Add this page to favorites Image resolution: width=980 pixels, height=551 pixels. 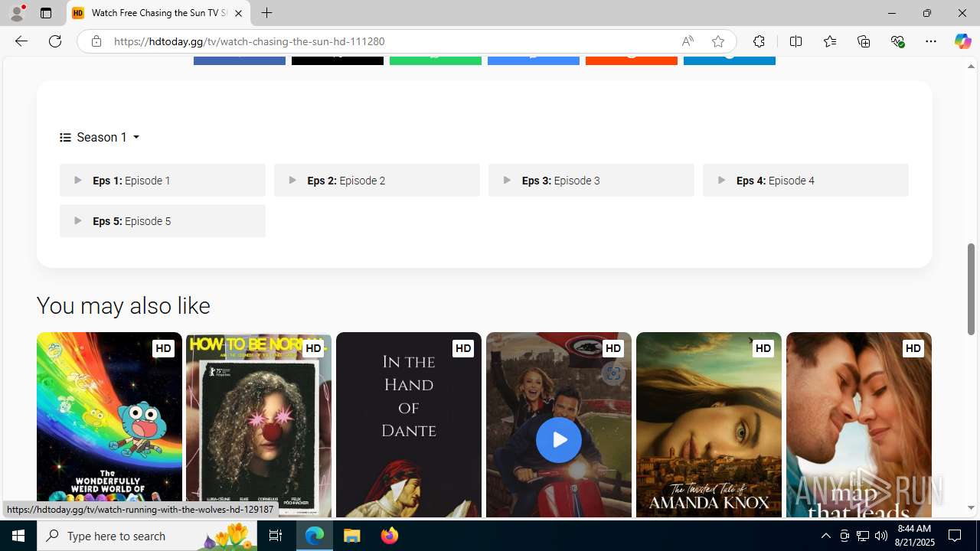[x=718, y=41]
